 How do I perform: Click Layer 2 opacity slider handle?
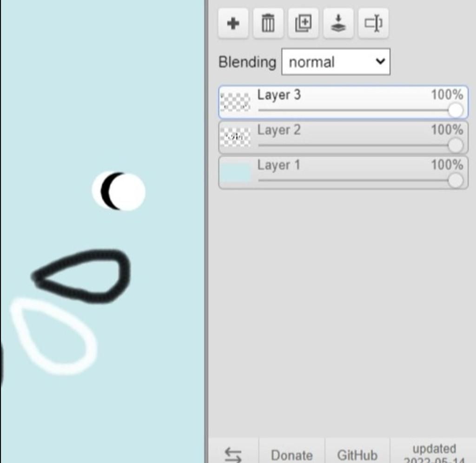456,145
